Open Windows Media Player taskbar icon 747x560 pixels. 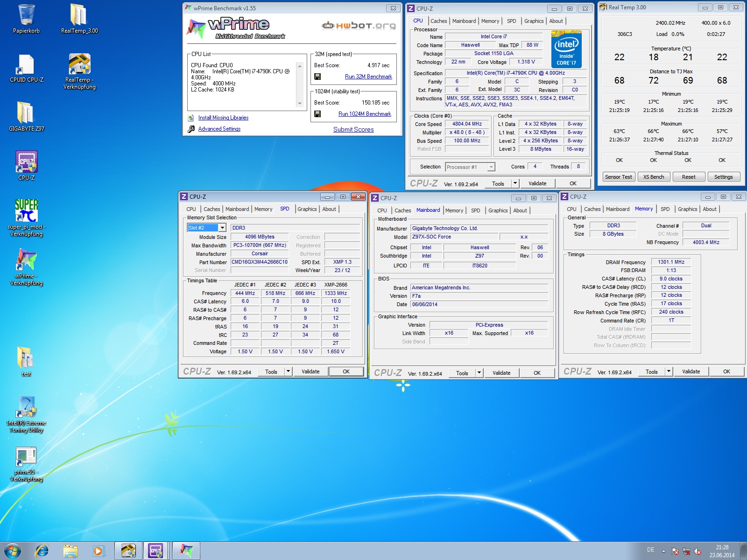point(99,551)
